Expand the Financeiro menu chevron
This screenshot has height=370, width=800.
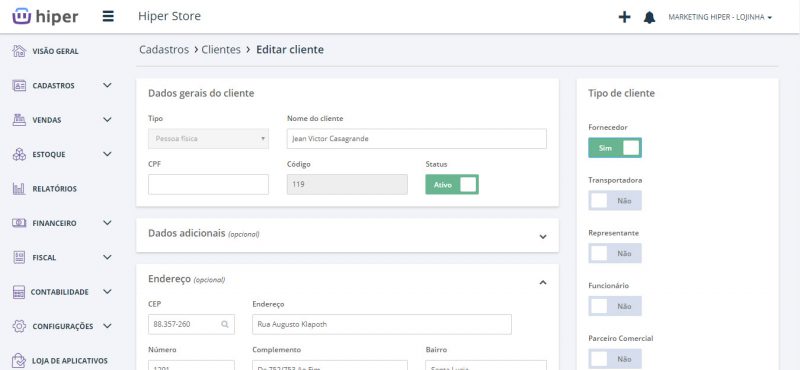(107, 223)
